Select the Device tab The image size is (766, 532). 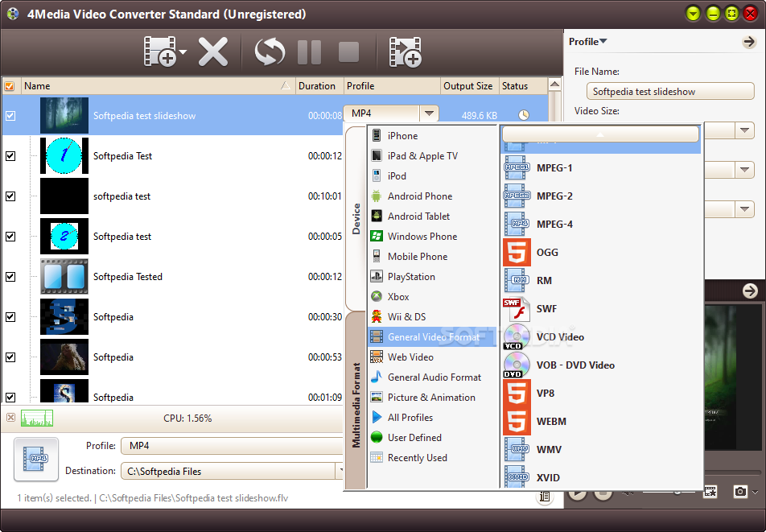tap(356, 218)
